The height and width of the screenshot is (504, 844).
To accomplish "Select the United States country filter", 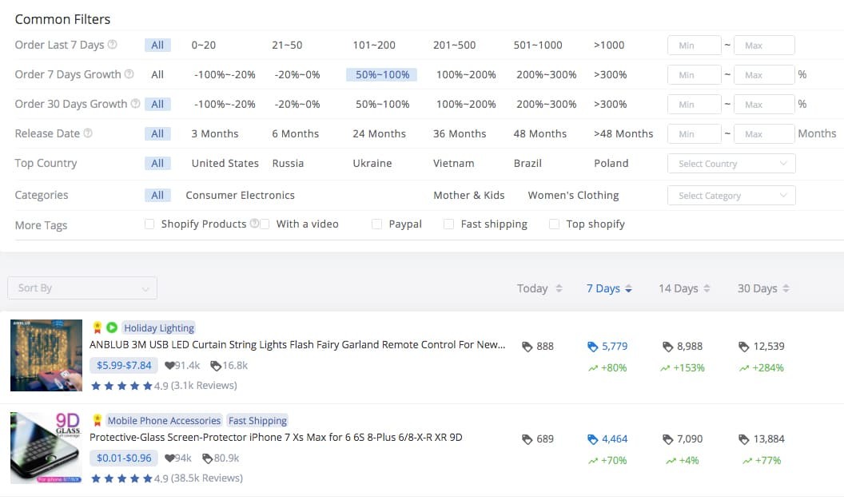I will click(x=225, y=163).
